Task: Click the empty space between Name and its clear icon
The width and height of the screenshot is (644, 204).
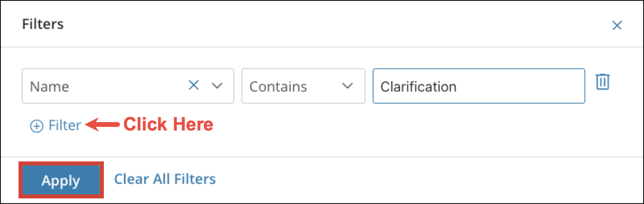Action: tap(129, 86)
